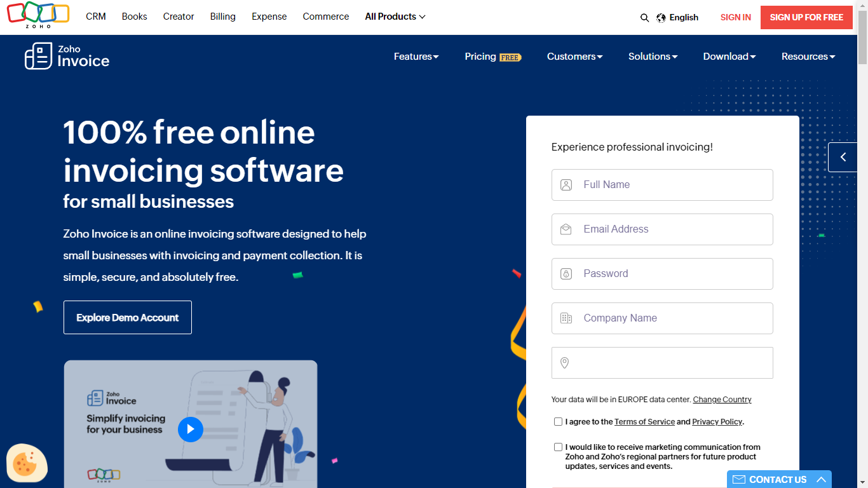Viewport: 868px width, 488px height.
Task: Click the Simplify invoicing video thumbnail
Action: (191, 424)
